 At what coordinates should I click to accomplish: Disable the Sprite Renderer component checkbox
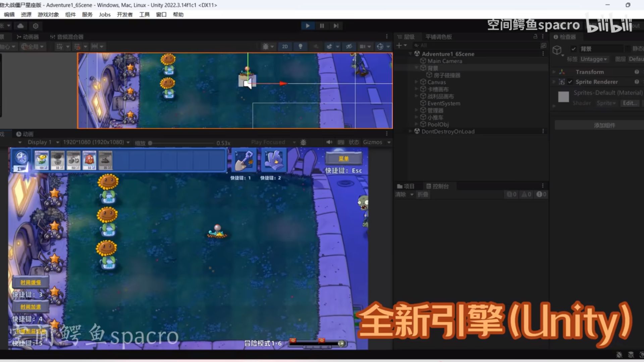point(571,82)
